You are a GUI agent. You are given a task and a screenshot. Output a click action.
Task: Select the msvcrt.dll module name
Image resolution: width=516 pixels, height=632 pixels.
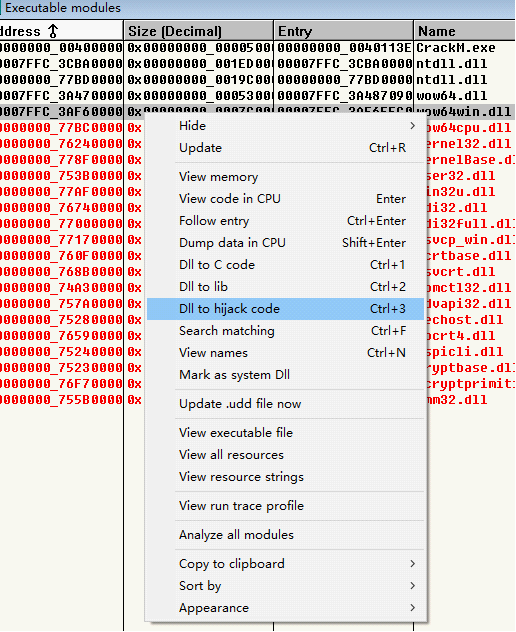462,272
